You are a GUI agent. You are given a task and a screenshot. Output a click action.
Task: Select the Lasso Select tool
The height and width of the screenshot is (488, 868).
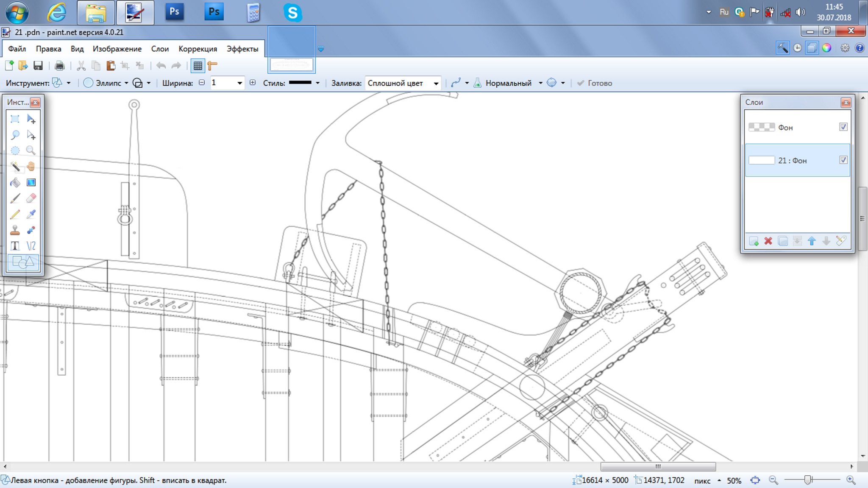tap(15, 135)
